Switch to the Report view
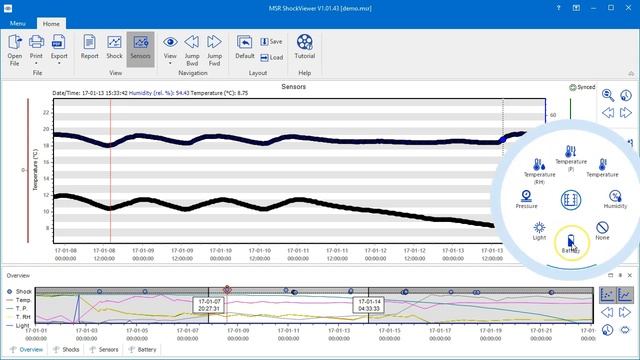 click(89, 47)
